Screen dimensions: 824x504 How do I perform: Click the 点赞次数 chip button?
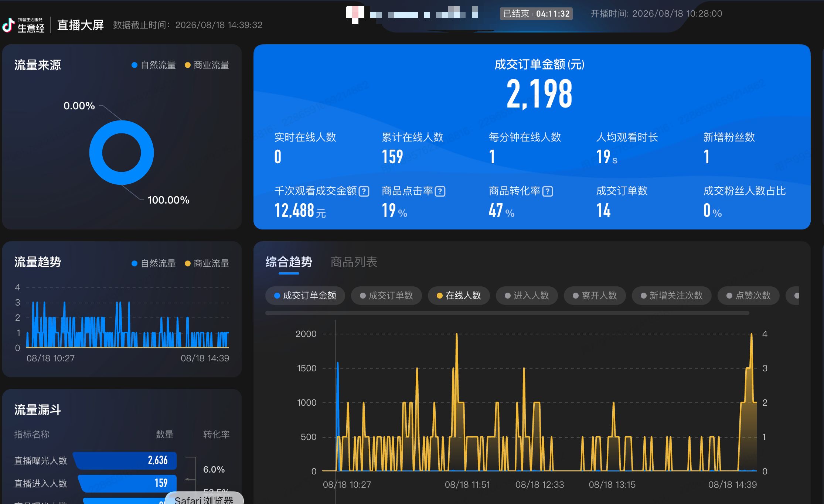[x=749, y=296]
